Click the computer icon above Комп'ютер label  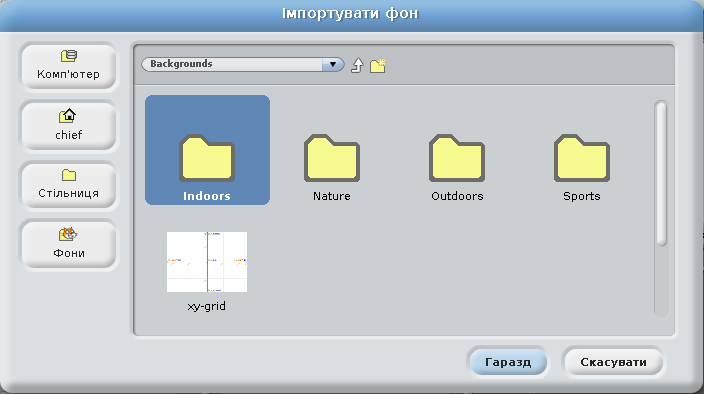point(69,56)
